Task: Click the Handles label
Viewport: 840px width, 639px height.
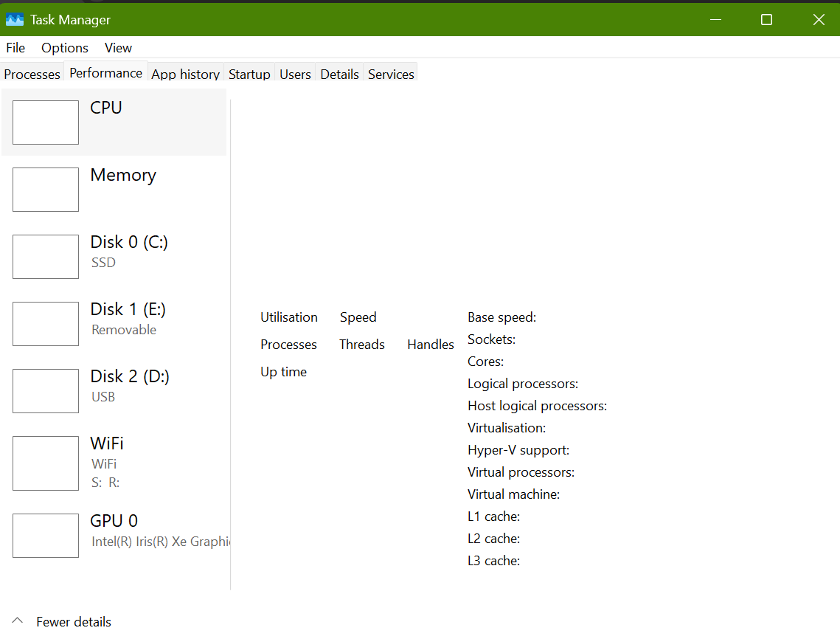Action: click(x=431, y=344)
